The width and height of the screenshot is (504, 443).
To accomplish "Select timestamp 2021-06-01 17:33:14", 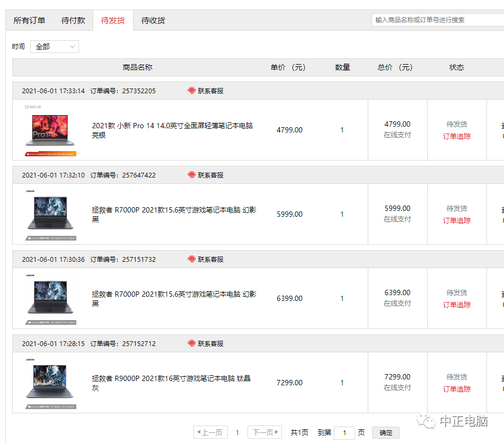I will 54,91.
